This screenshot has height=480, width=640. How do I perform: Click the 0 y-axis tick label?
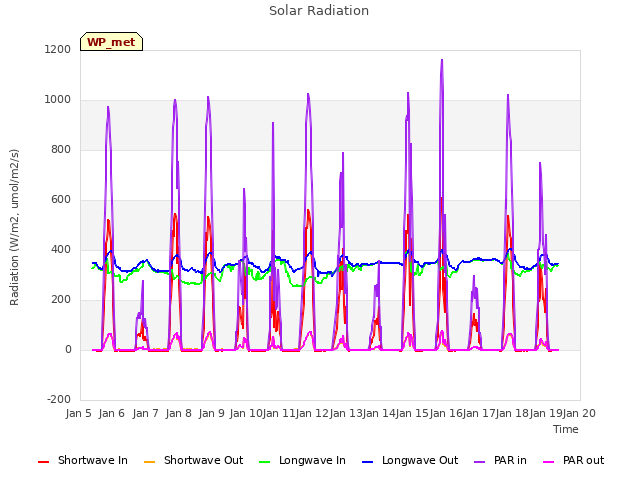(68, 350)
